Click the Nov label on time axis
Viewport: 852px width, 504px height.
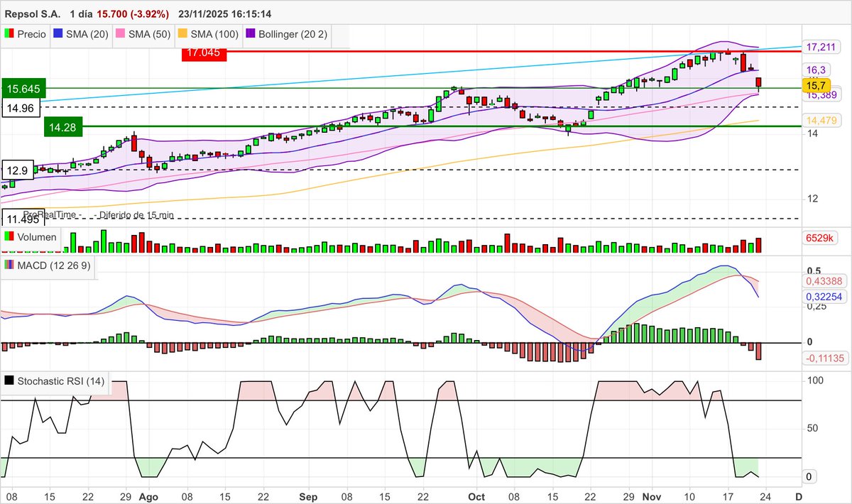pyautogui.click(x=651, y=497)
